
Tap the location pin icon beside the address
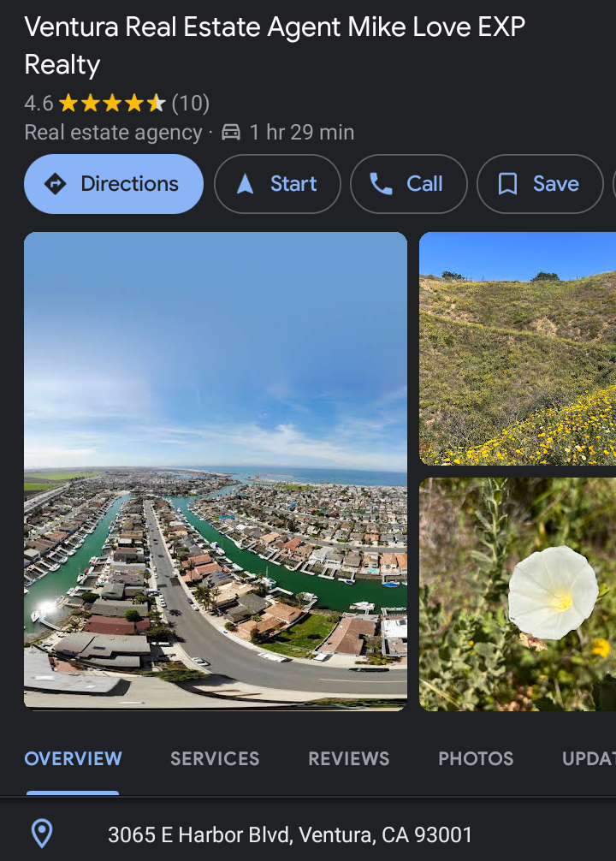tap(42, 833)
